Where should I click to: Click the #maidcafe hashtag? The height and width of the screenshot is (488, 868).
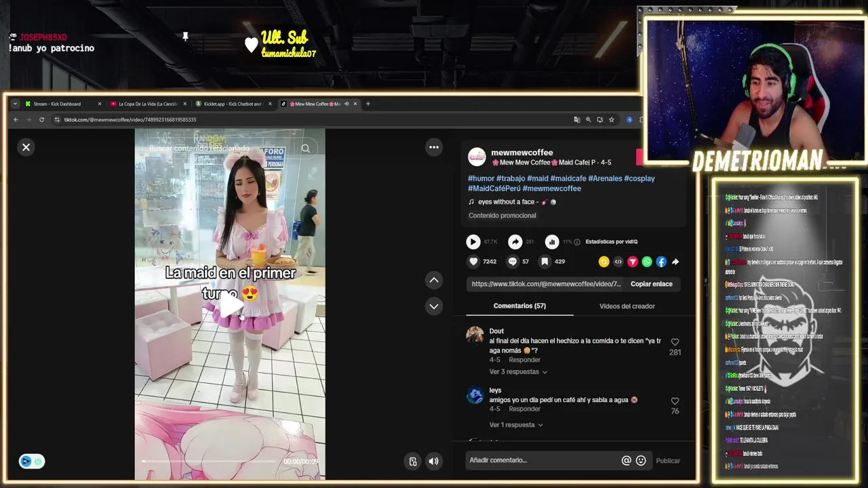click(568, 178)
